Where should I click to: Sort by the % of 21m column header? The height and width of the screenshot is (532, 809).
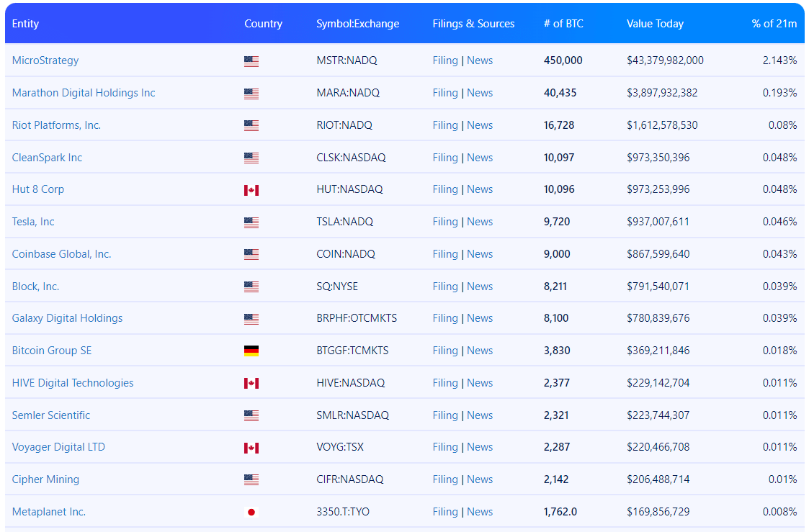pos(774,24)
